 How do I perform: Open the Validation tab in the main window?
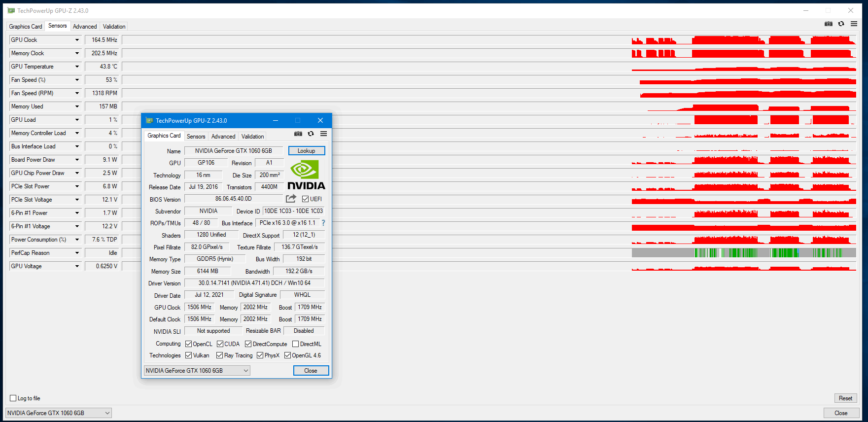click(114, 27)
